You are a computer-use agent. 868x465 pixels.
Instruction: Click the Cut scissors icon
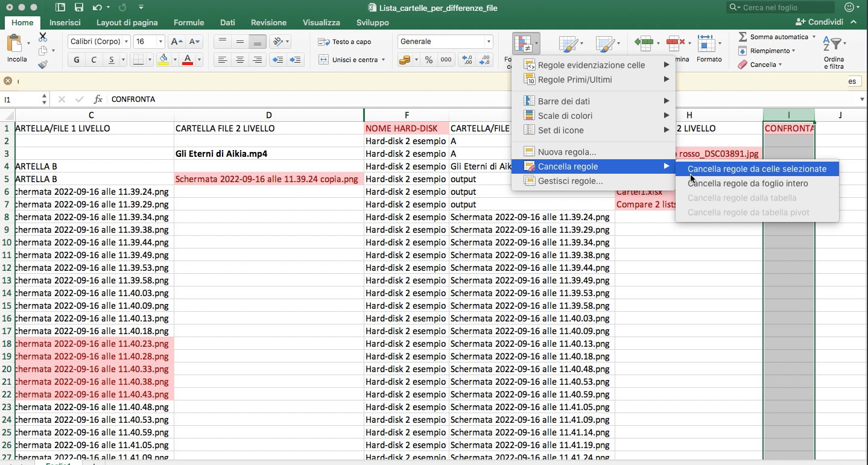coord(43,37)
